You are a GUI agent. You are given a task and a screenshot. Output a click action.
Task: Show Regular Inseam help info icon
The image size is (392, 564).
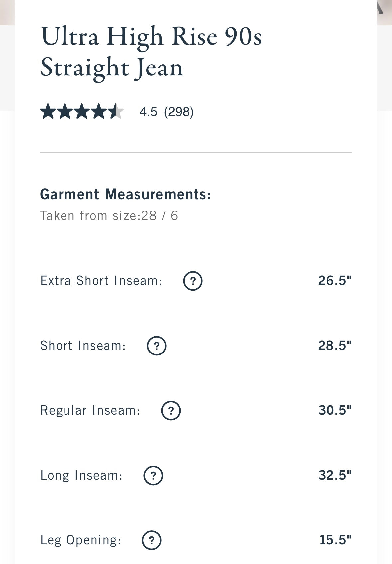[171, 411]
